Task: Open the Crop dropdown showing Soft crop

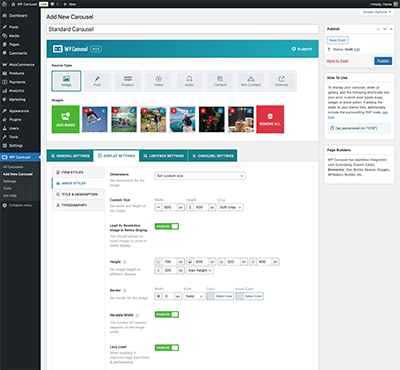Action: click(x=231, y=207)
